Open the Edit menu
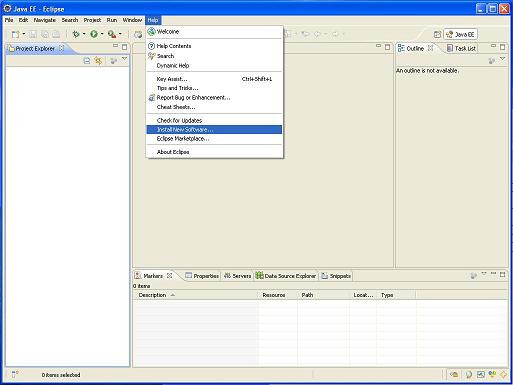This screenshot has height=385, width=513. (23, 20)
